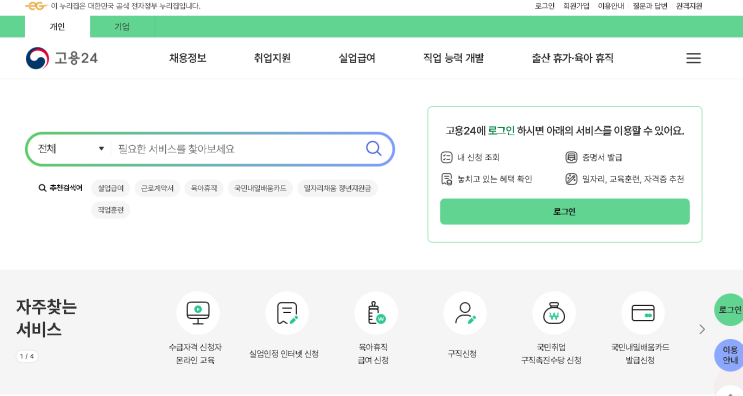
Task: Select the 실업급여 recommended keyword
Action: [x=111, y=188]
